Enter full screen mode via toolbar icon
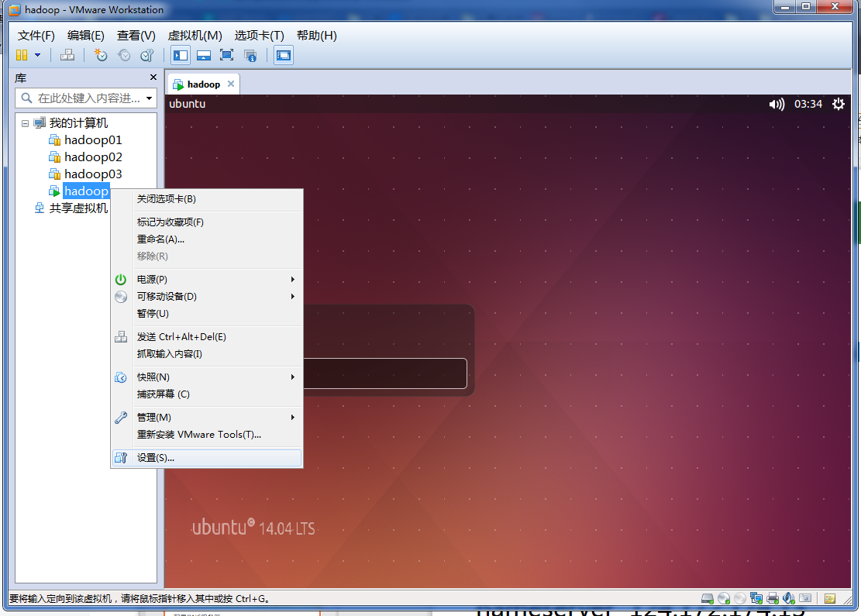This screenshot has height=616, width=861. [227, 55]
